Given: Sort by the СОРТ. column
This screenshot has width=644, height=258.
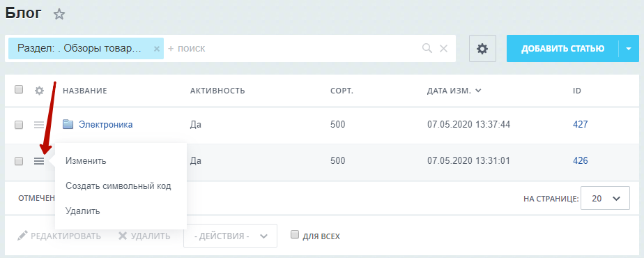Looking at the screenshot, I should [342, 91].
